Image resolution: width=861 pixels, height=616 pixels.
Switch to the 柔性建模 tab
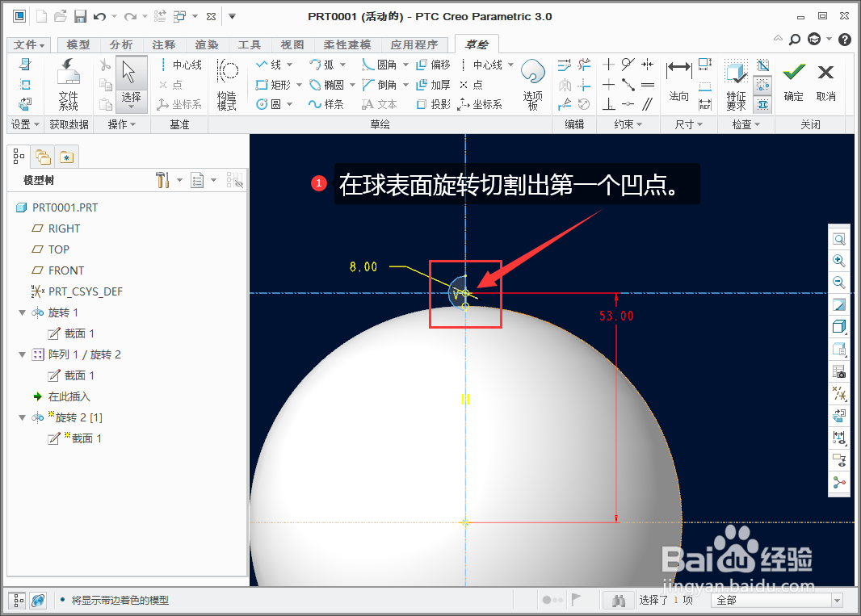[x=347, y=45]
